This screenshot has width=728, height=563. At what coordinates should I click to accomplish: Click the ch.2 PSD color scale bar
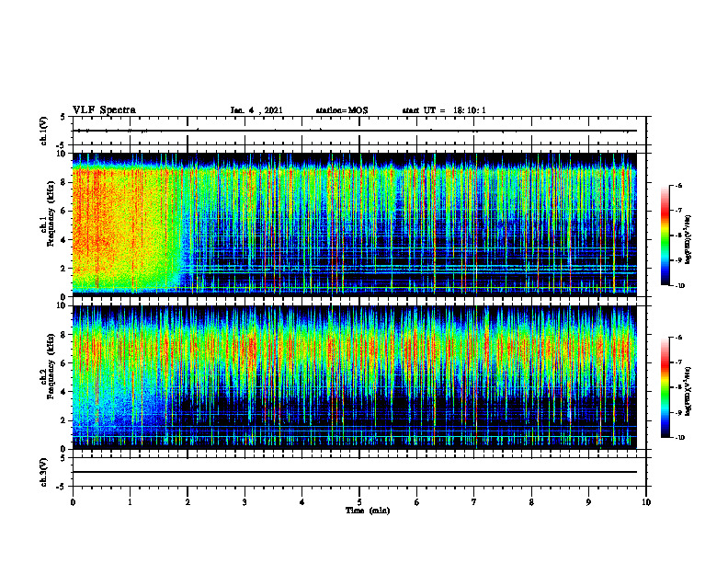pos(665,387)
